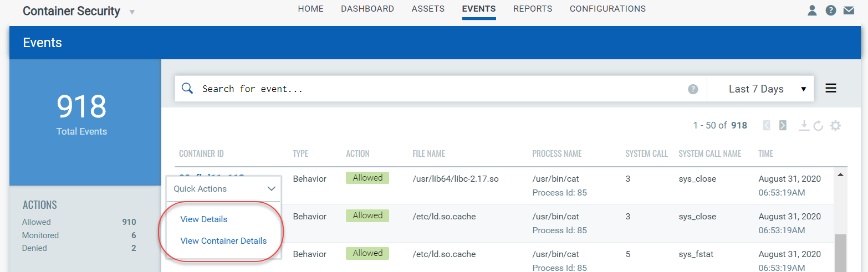Filter by Allowed actions

37,222
